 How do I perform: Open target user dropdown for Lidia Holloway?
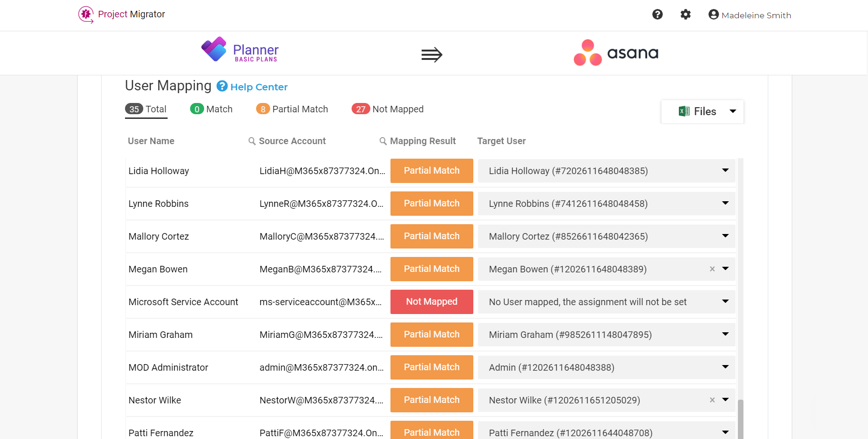pos(725,170)
